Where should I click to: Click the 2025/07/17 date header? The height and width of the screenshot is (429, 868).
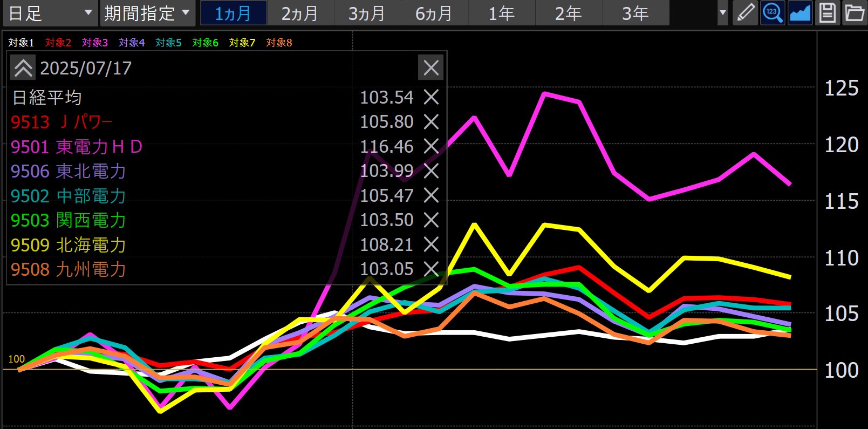86,68
